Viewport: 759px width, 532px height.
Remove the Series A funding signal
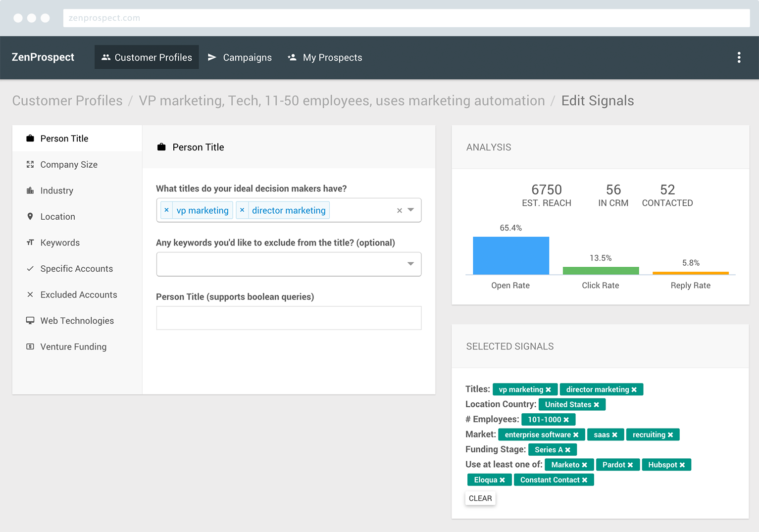click(568, 450)
